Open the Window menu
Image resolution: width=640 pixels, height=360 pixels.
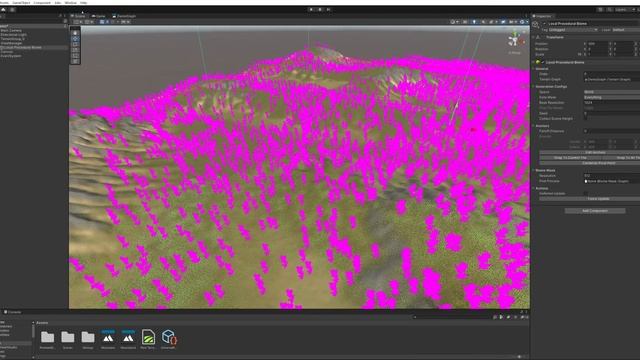click(71, 2)
